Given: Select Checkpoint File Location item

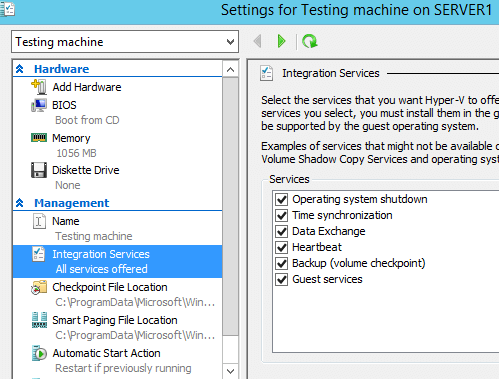Looking at the screenshot, I should click(110, 287).
